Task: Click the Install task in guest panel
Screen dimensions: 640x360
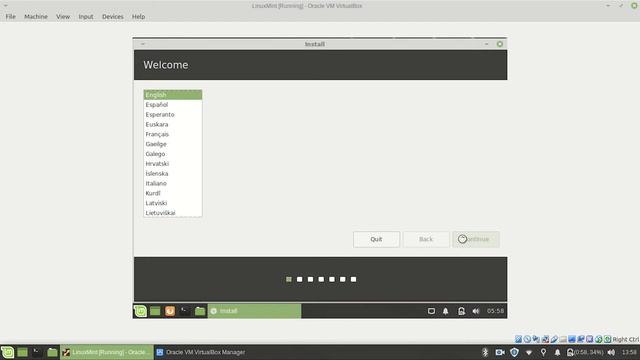Action: click(254, 311)
